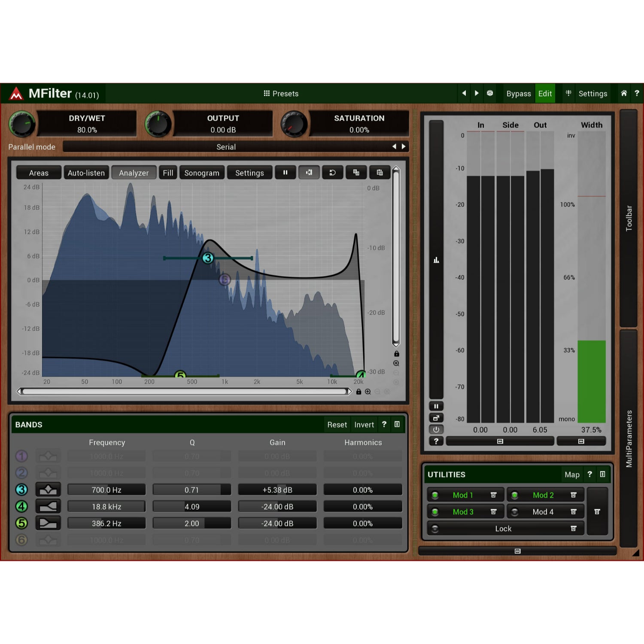644x644 pixels.
Task: Toggle band 5 enable circle
Action: tap(21, 523)
